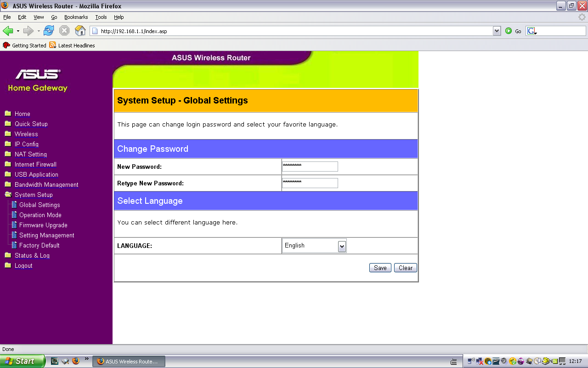Open the Latest Headlines feed bookmark
This screenshot has height=368, width=588.
[72, 45]
